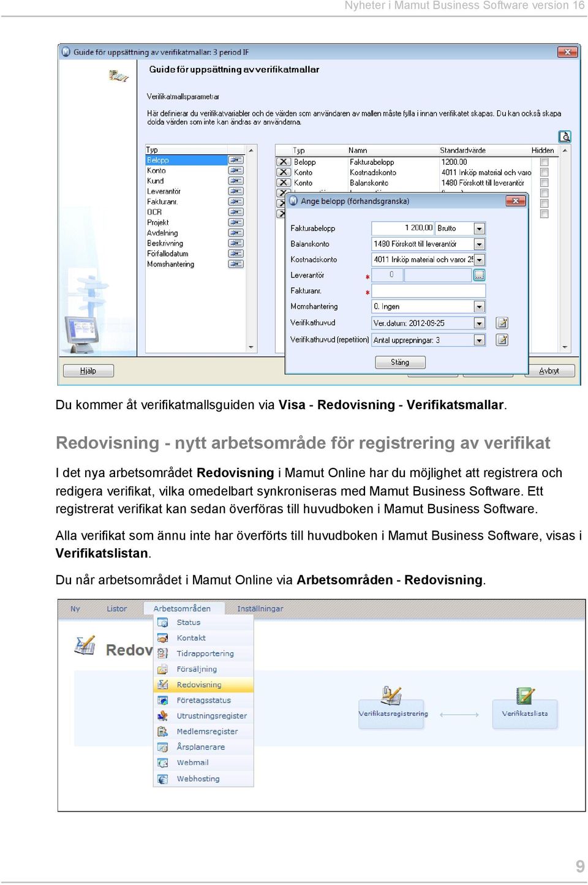
Task: Add the Kund type using its arrow button
Action: pyautogui.click(x=236, y=181)
